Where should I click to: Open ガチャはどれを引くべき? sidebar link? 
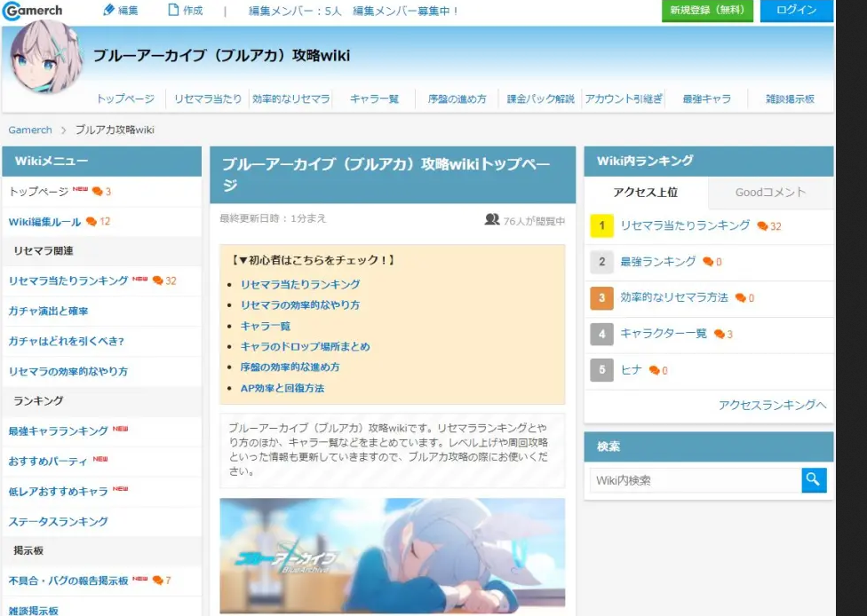click(66, 341)
